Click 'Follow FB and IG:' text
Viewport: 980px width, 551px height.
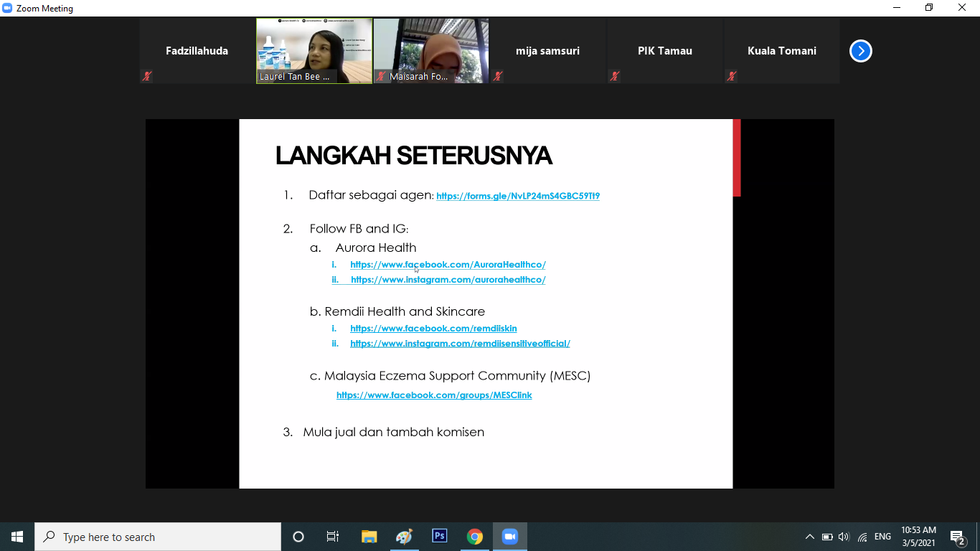359,229
